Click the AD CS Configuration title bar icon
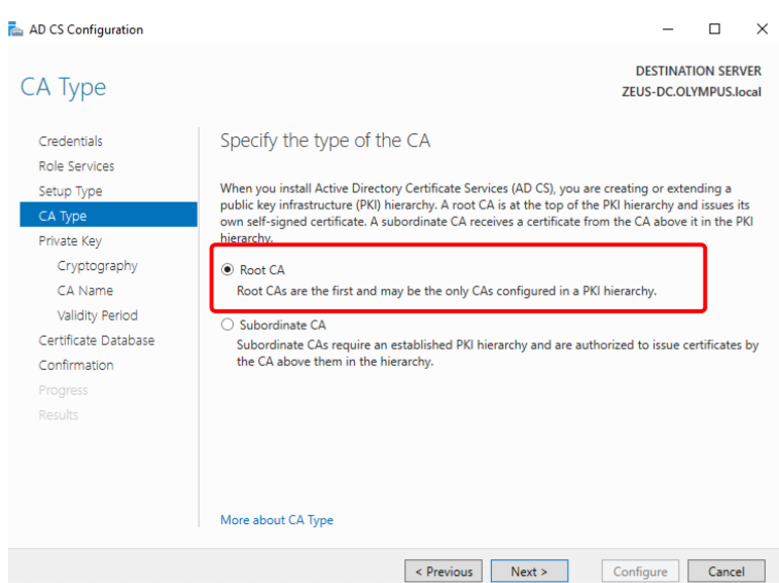 coord(16,29)
